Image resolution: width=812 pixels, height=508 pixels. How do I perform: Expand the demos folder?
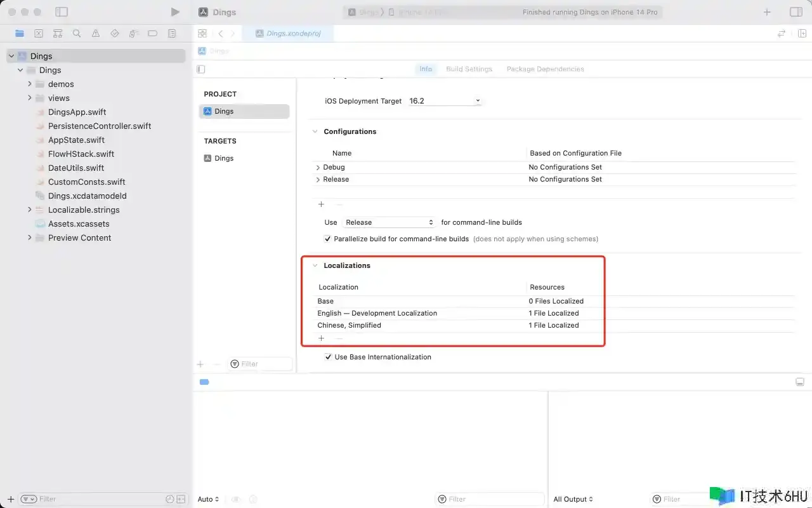click(29, 84)
